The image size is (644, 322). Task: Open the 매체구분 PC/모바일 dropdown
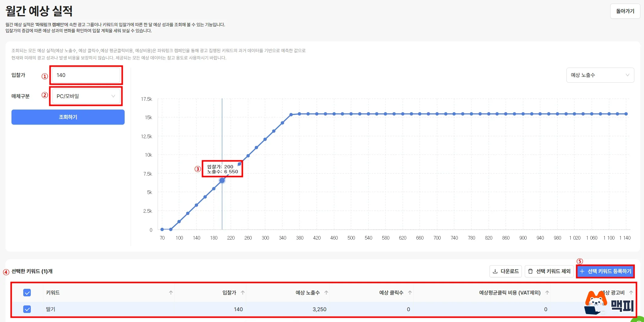(x=86, y=96)
